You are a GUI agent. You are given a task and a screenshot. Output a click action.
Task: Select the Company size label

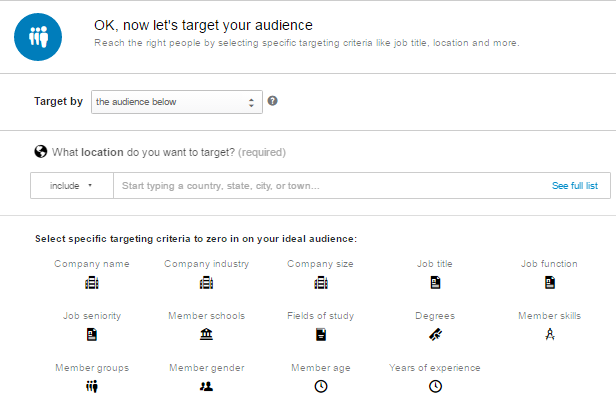coord(320,264)
